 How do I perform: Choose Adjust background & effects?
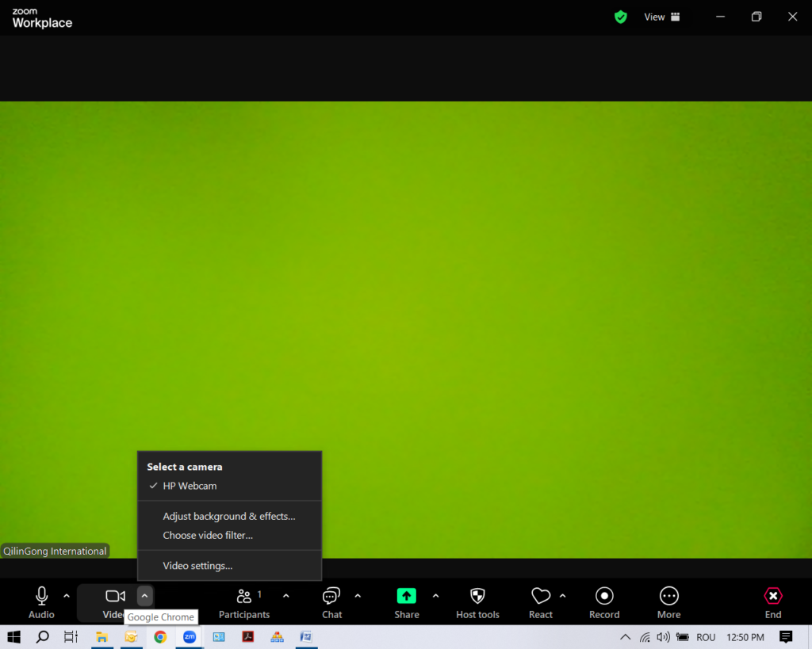click(x=228, y=516)
